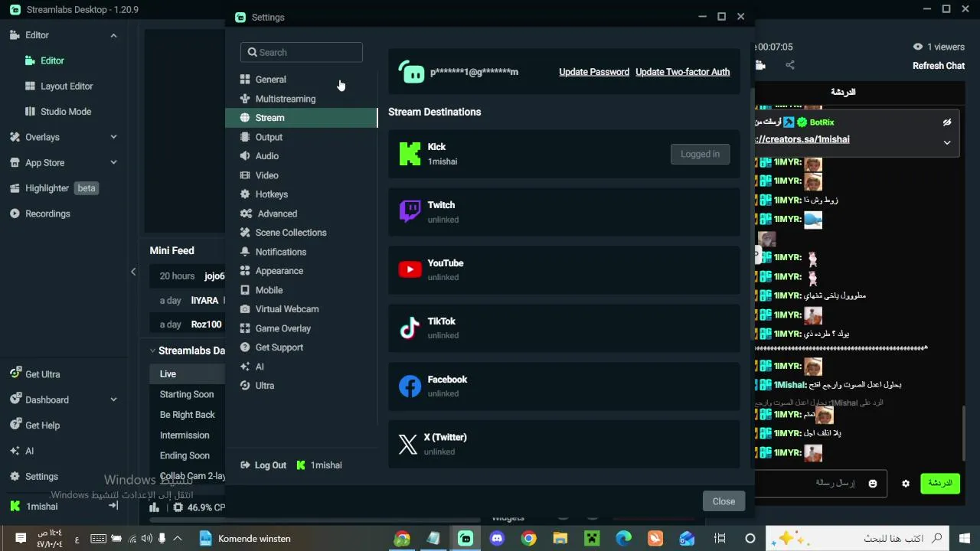The image size is (980, 551).
Task: Click green chat send button
Action: point(939,484)
